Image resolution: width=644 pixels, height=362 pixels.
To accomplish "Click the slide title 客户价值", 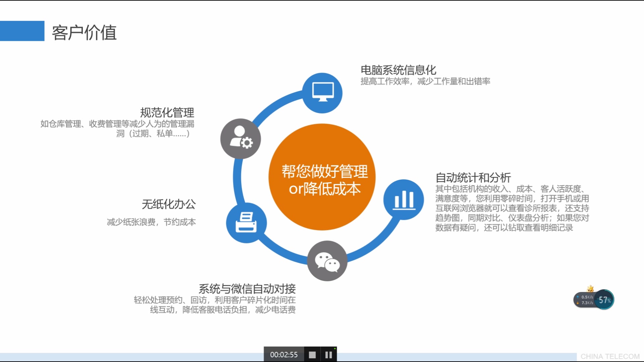I will pos(84,33).
